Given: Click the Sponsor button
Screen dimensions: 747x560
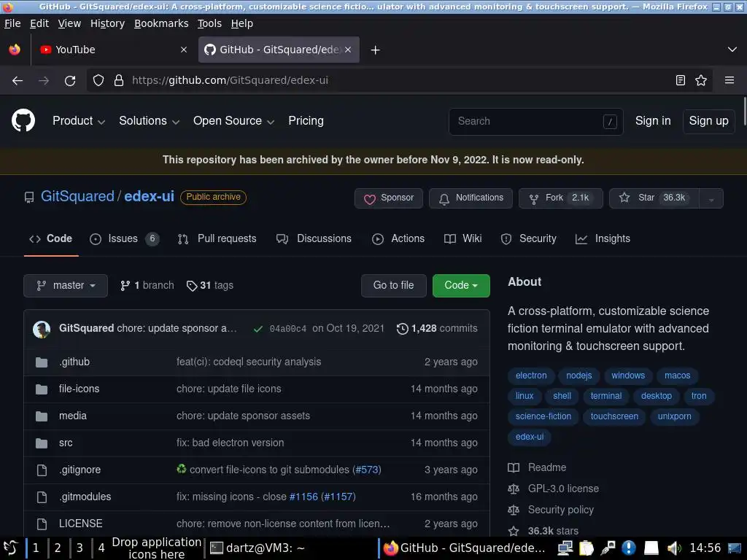Looking at the screenshot, I should click(x=389, y=198).
